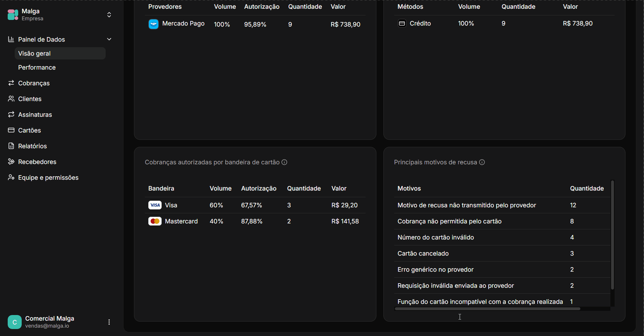Image resolution: width=644 pixels, height=336 pixels.
Task: Click the Mastercard value R$ 141,58
Action: tap(345, 221)
